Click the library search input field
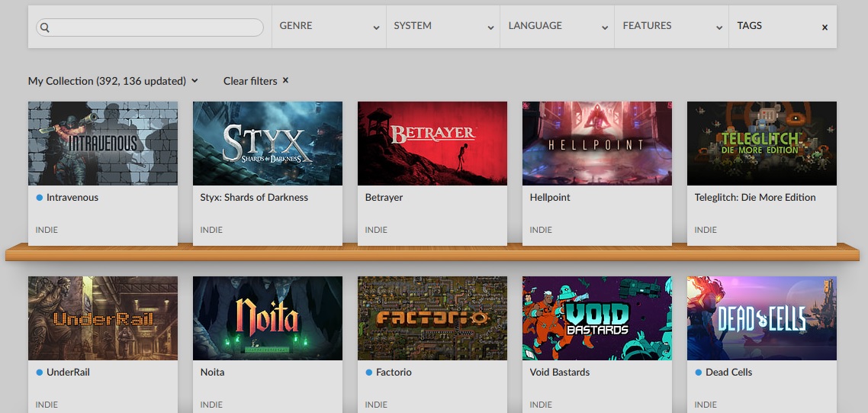 (x=149, y=27)
